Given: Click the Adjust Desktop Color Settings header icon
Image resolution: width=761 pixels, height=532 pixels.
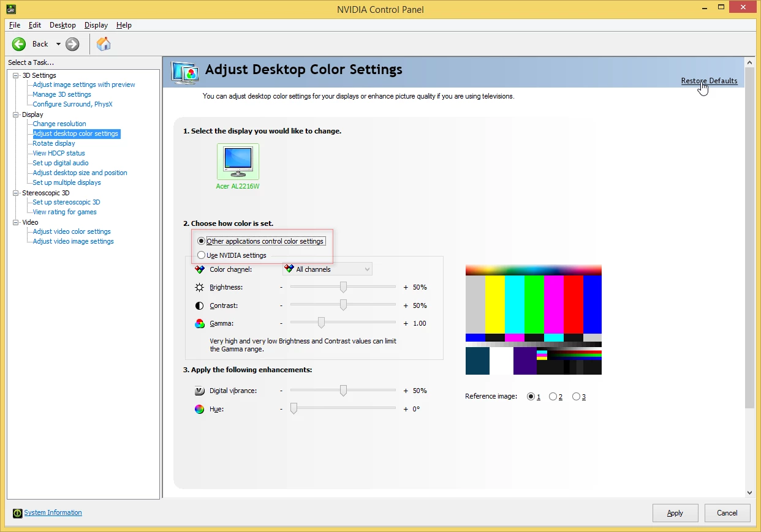Looking at the screenshot, I should (185, 73).
